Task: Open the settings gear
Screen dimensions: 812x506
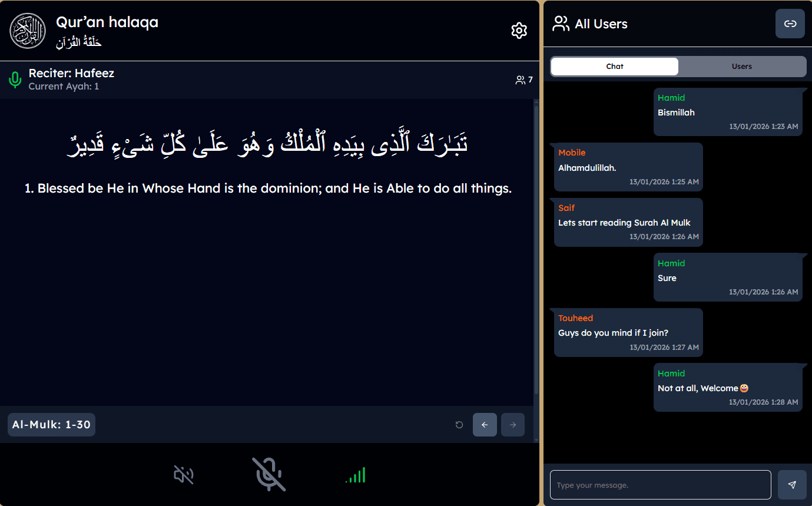Action: pos(519,30)
